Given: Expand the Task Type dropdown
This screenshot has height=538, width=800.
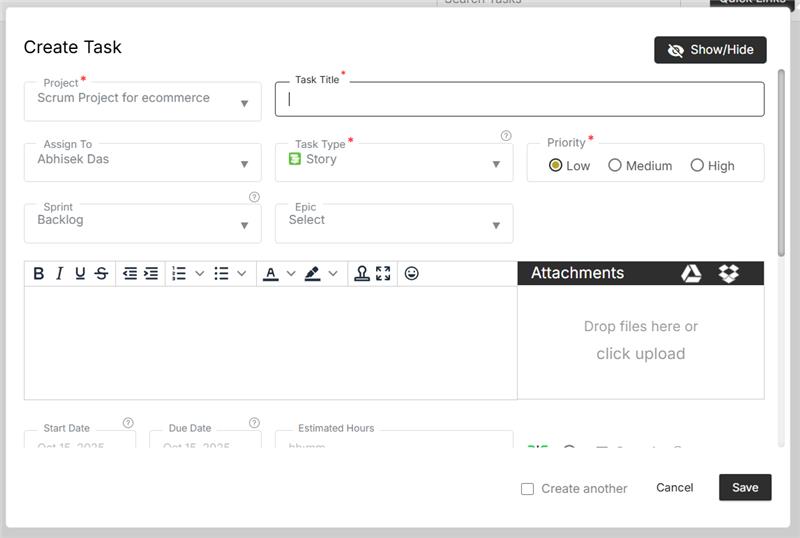Looking at the screenshot, I should [394, 162].
